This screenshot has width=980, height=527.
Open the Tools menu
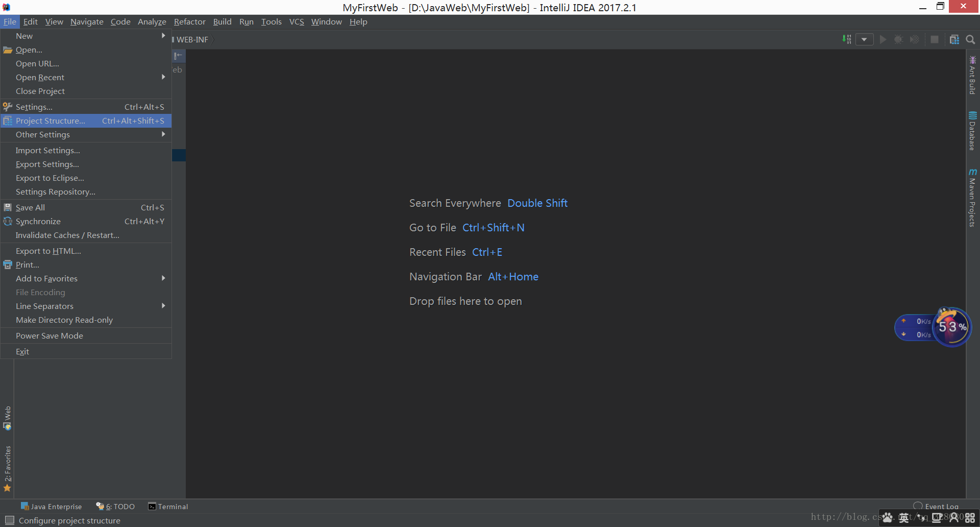(x=271, y=21)
